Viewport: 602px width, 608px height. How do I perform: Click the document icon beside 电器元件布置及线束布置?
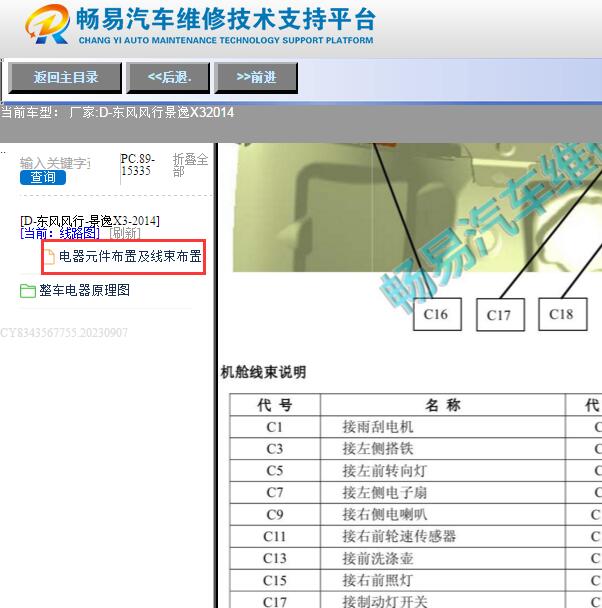click(x=49, y=257)
